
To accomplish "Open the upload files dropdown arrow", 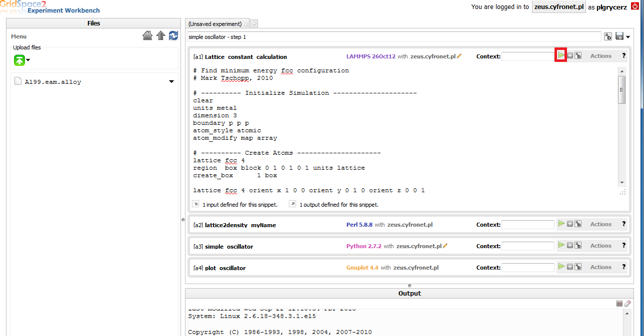I will tap(28, 60).
